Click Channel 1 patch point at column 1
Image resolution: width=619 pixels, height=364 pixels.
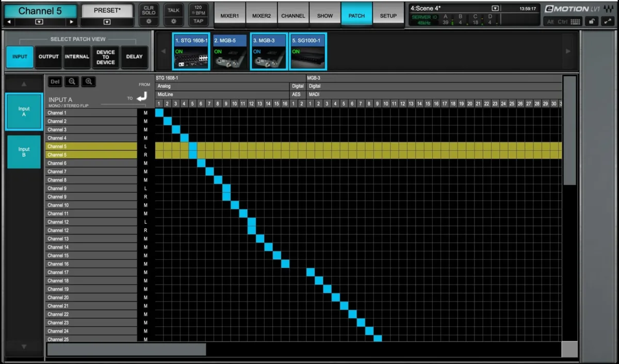click(159, 113)
